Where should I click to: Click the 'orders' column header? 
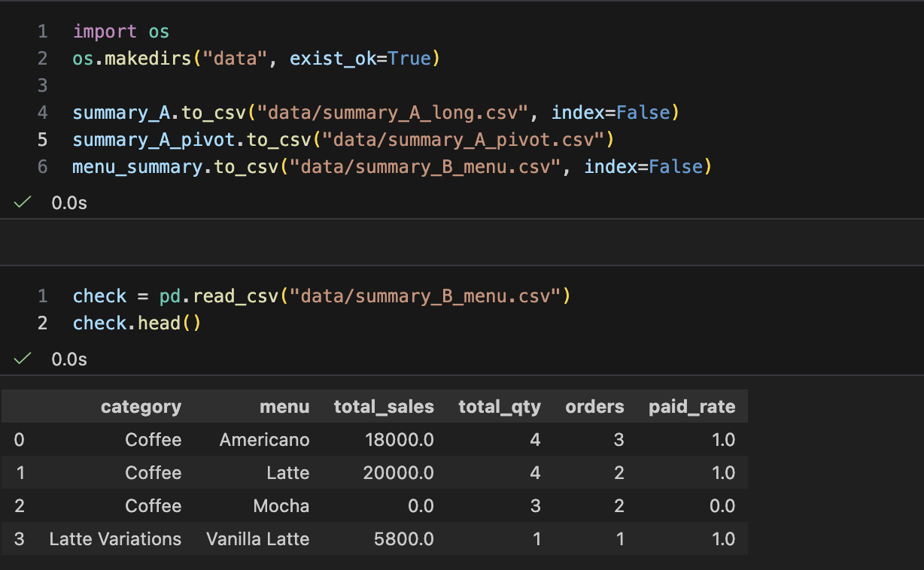pyautogui.click(x=594, y=407)
